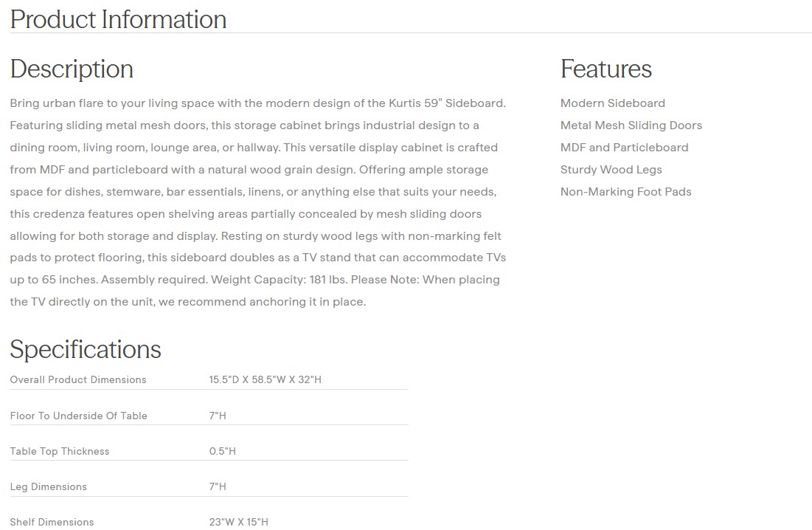Image resolution: width=812 pixels, height=530 pixels.
Task: Click the Sturdy Wood Legs feature
Action: pos(611,170)
